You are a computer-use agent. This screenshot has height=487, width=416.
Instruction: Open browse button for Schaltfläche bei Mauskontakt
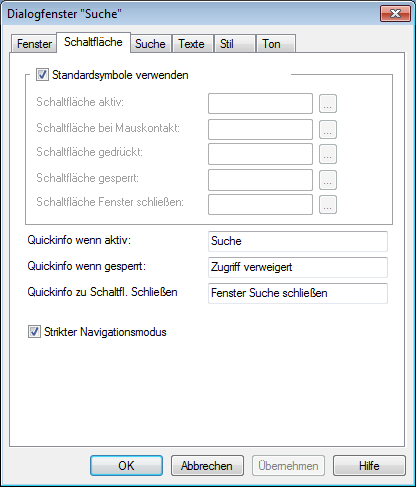[x=328, y=129]
